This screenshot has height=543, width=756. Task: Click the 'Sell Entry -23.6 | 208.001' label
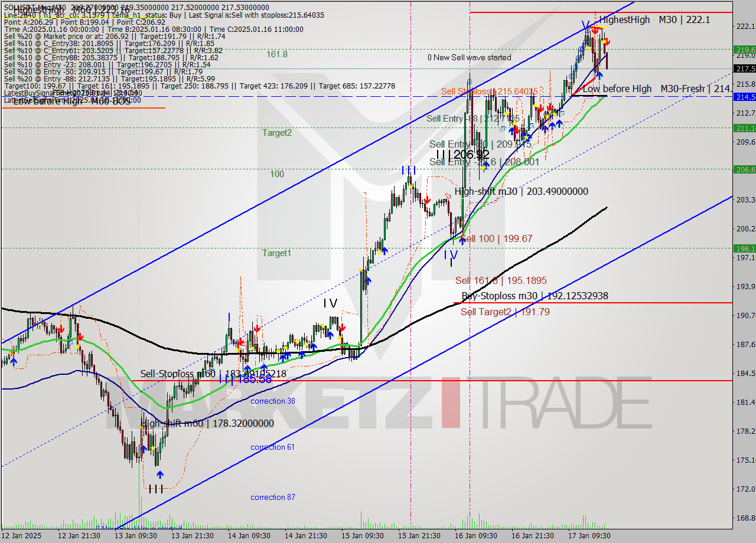(x=484, y=162)
